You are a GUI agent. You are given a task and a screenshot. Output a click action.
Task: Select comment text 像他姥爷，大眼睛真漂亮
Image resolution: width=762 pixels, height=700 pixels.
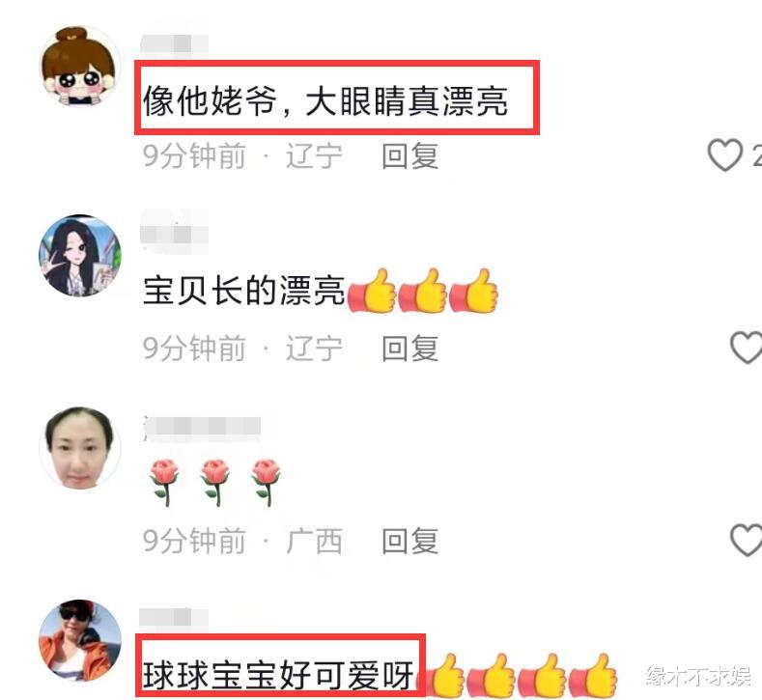pos(325,101)
